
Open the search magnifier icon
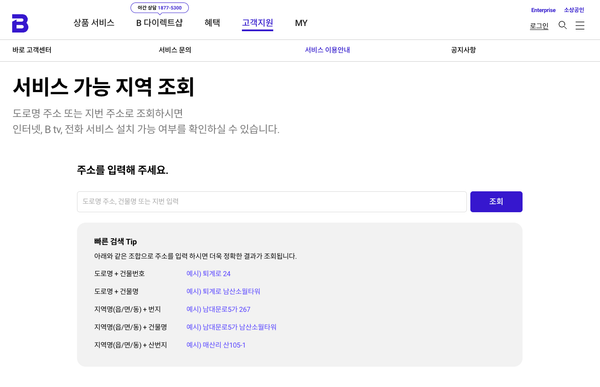tap(562, 25)
